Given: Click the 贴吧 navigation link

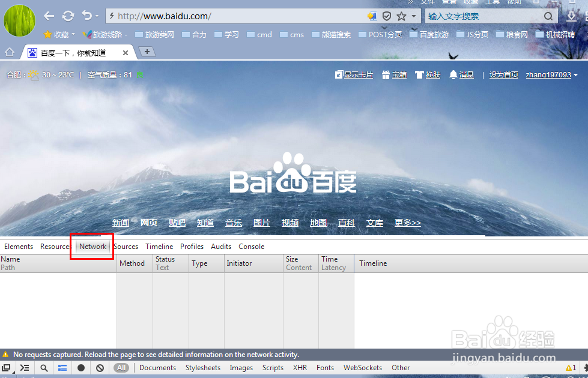Looking at the screenshot, I should tap(177, 223).
